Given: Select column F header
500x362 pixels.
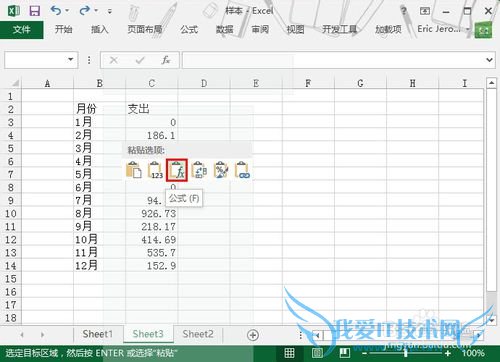Looking at the screenshot, I should [308, 83].
